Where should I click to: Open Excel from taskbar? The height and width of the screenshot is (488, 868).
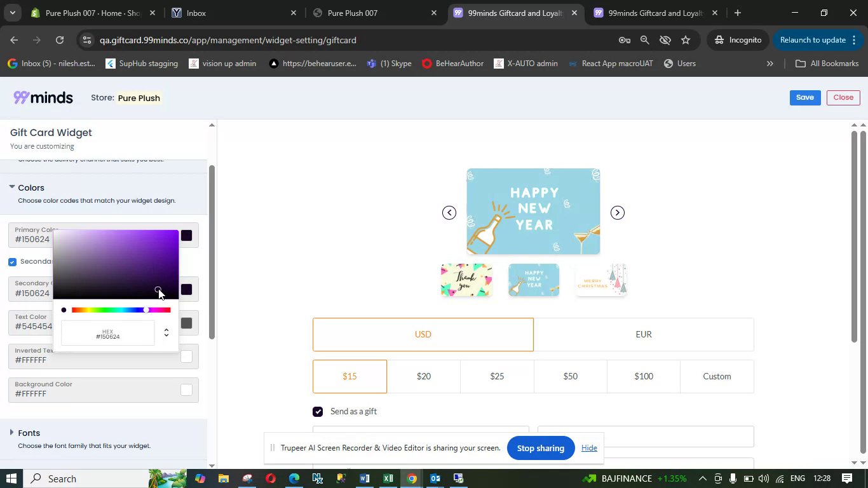[388, 478]
